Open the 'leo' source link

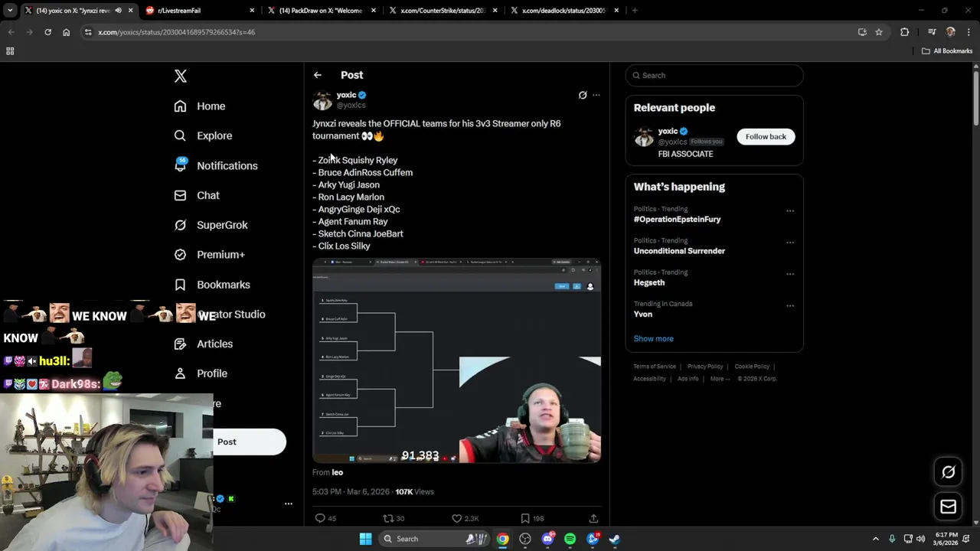338,472
